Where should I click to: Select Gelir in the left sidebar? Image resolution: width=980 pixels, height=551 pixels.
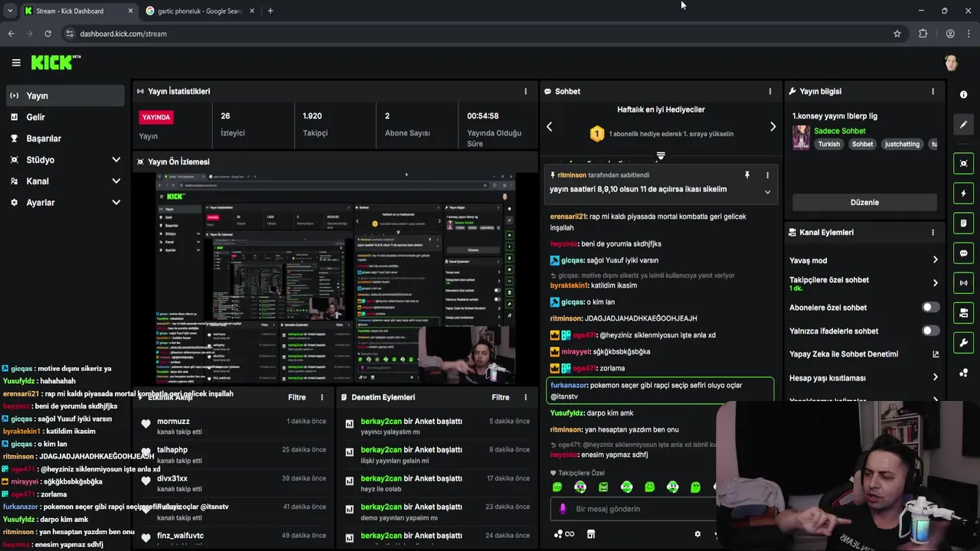pos(65,117)
